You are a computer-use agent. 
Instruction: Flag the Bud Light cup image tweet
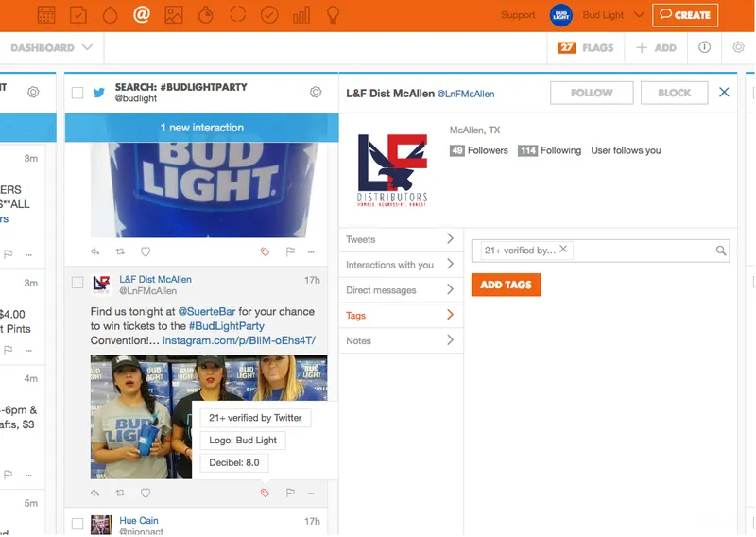[290, 251]
